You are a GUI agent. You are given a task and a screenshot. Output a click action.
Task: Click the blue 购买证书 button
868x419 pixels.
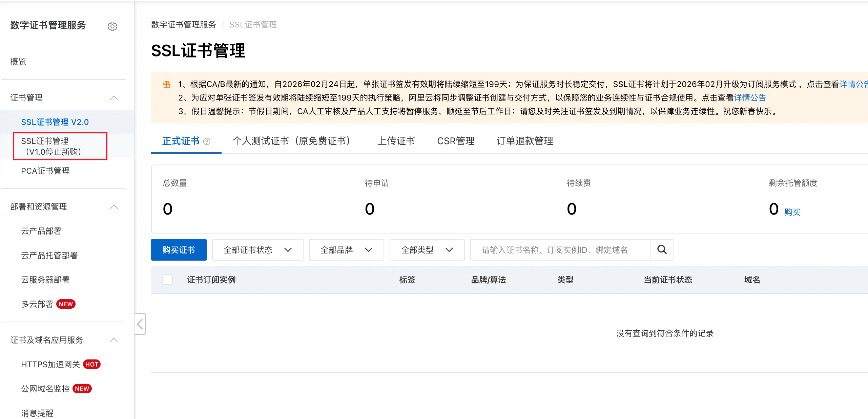click(179, 250)
